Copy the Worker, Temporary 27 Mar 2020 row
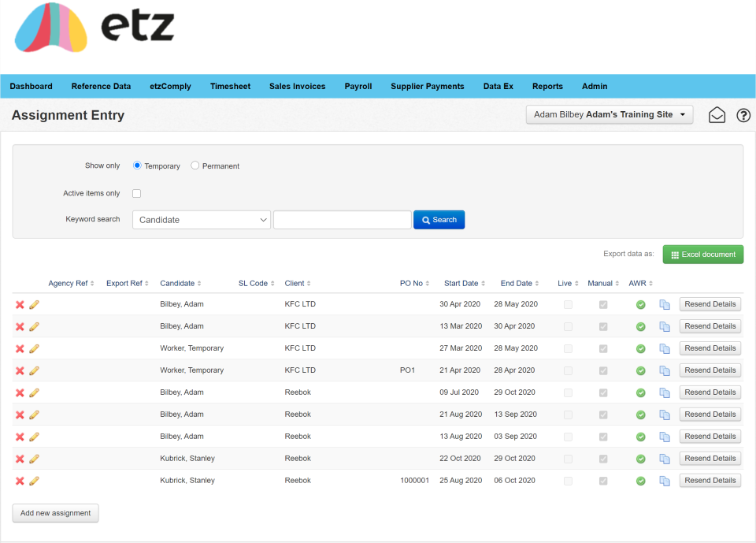Image resolution: width=756 pixels, height=543 pixels. (x=665, y=348)
